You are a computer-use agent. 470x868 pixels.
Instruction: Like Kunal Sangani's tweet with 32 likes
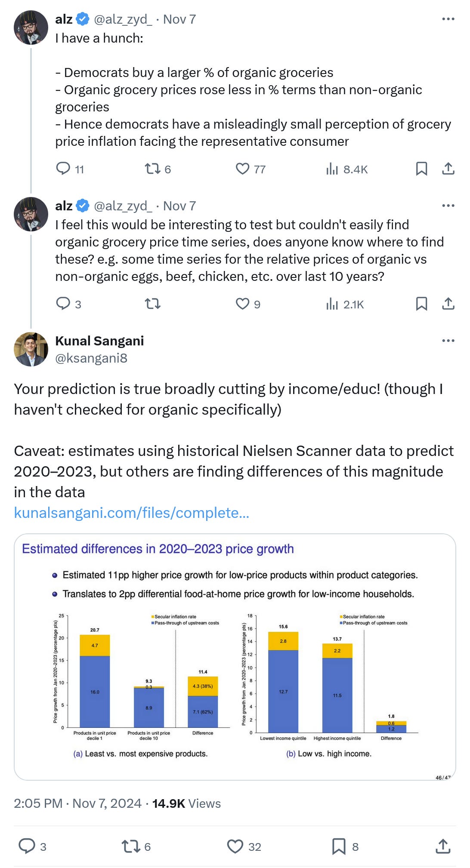pos(235,846)
